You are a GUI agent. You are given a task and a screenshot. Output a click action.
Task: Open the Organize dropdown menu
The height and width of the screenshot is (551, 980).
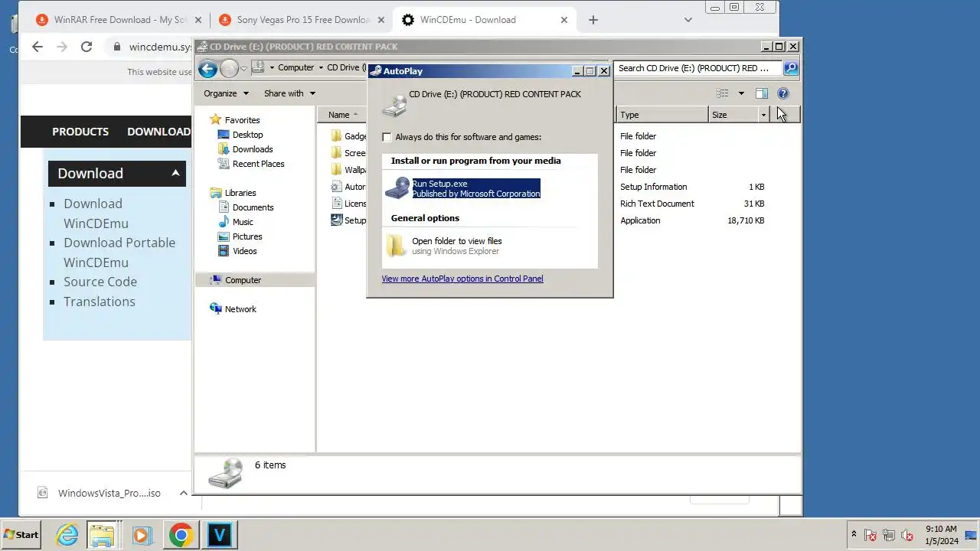227,93
